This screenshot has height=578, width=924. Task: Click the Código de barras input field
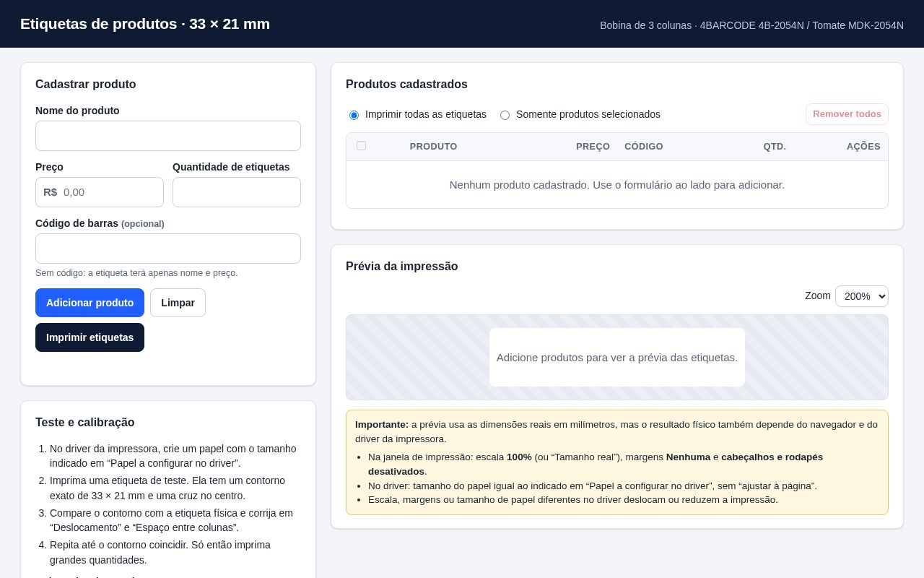(x=168, y=249)
